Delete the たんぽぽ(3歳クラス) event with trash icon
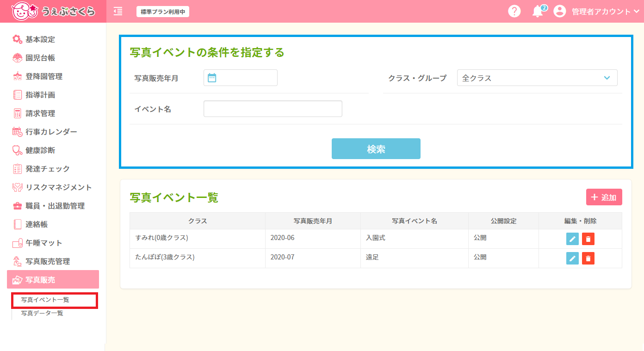Screen dimensions: 644x351 tap(588, 259)
